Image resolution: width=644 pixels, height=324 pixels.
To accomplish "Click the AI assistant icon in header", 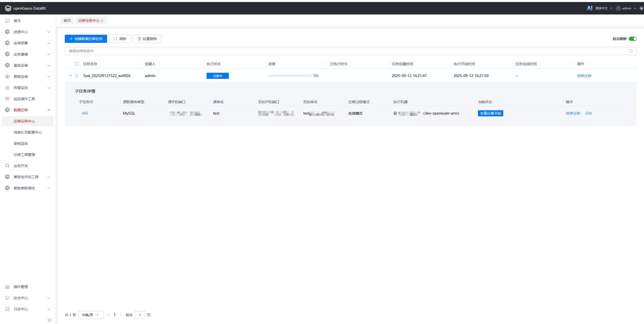I will tap(589, 8).
